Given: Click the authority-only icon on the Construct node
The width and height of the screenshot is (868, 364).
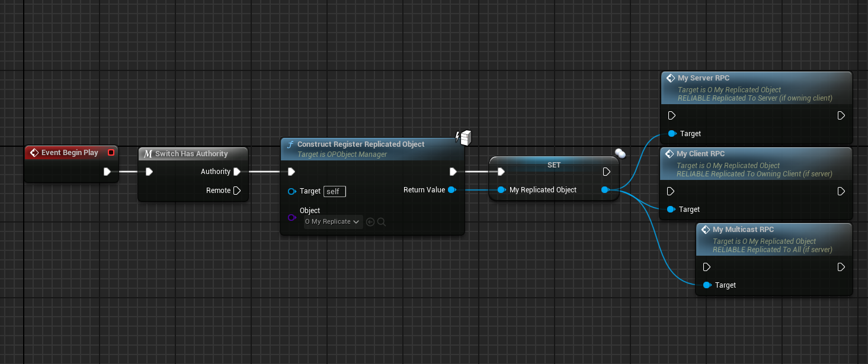Looking at the screenshot, I should click(463, 137).
